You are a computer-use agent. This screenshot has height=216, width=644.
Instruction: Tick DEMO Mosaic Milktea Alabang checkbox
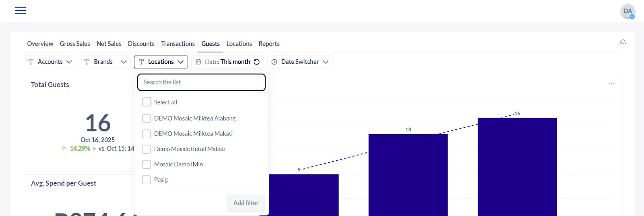(x=147, y=118)
